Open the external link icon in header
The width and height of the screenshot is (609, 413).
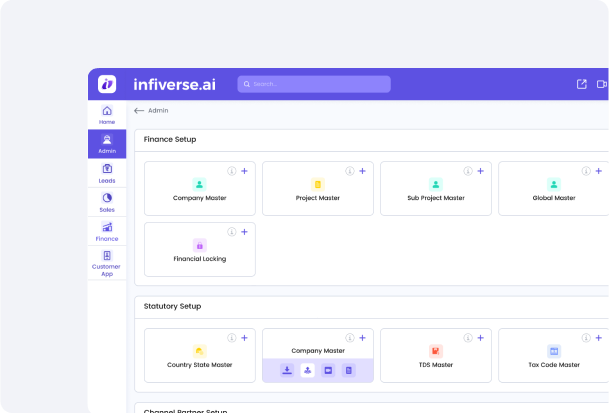coord(581,84)
